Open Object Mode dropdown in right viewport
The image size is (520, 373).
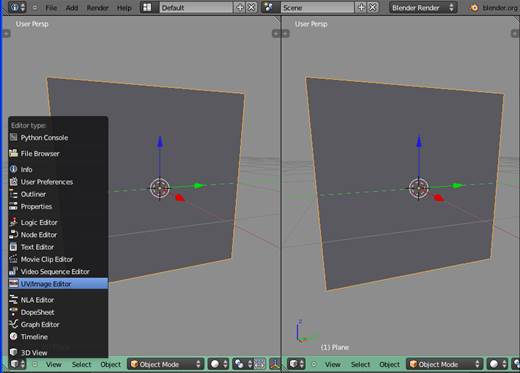(445, 364)
